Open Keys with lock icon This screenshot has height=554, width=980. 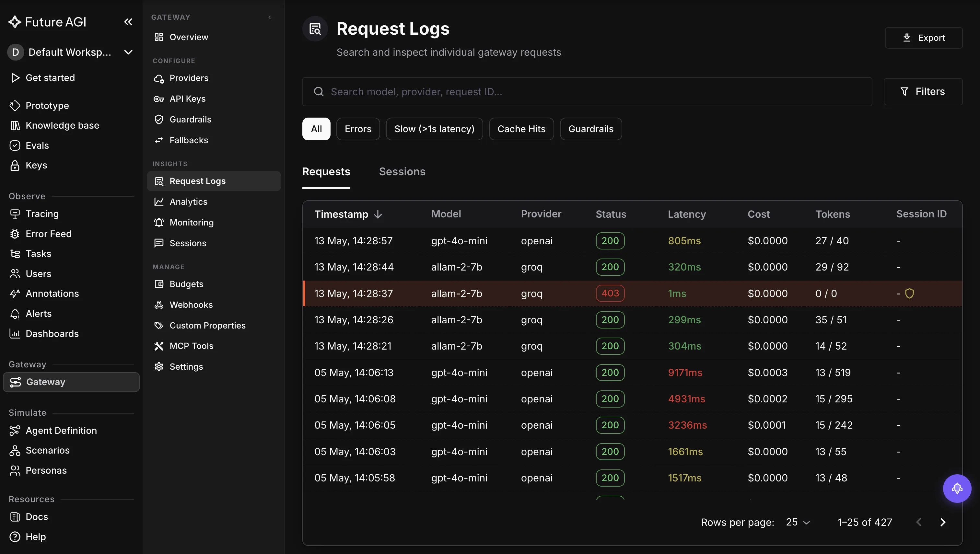(x=36, y=165)
